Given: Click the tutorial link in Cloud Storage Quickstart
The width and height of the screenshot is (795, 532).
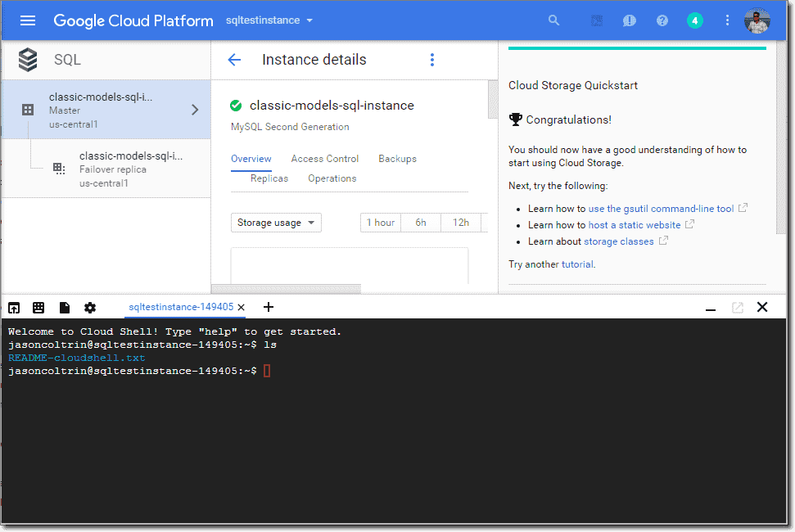Looking at the screenshot, I should coord(577,264).
